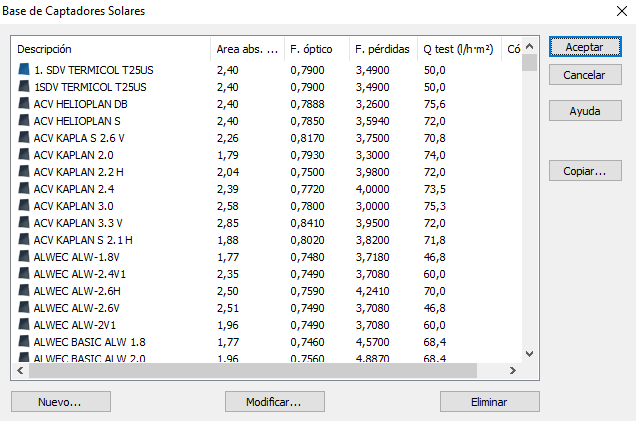Open help with the Ayuda button

585,111
